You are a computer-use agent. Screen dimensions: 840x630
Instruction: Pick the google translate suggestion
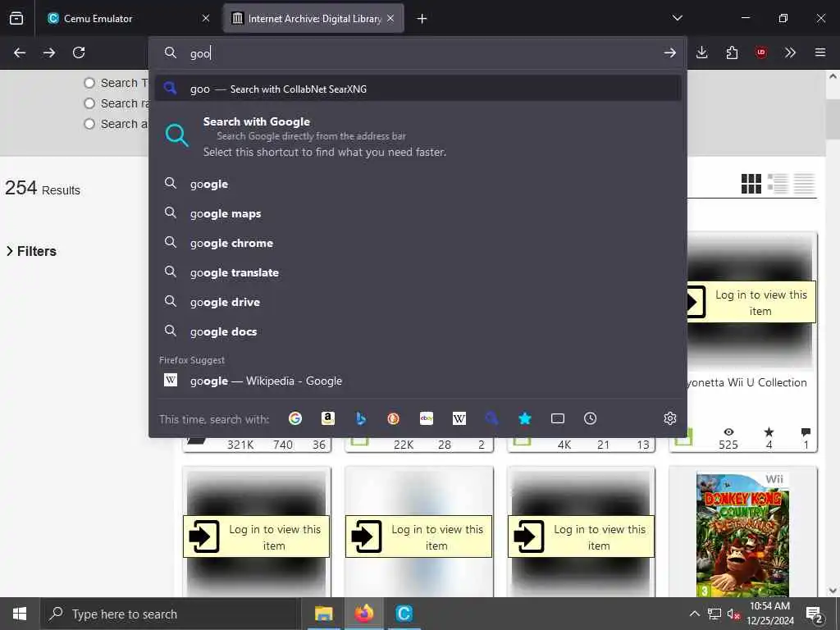pos(418,272)
